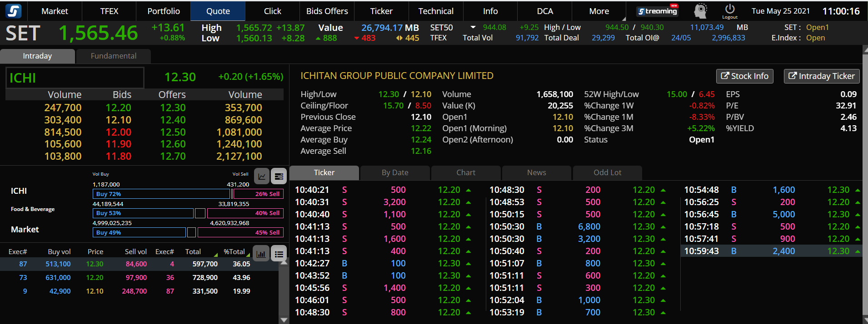Select the News sub-tab
This screenshot has height=324, width=868.
537,172
